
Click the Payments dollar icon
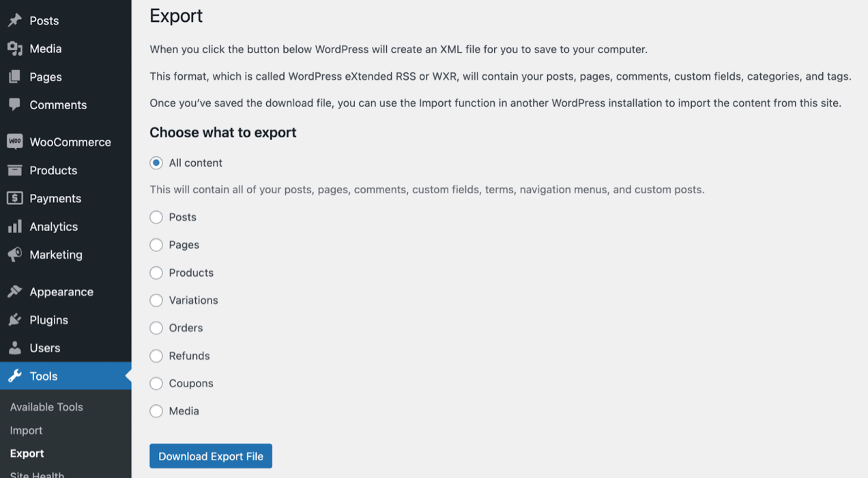click(14, 198)
